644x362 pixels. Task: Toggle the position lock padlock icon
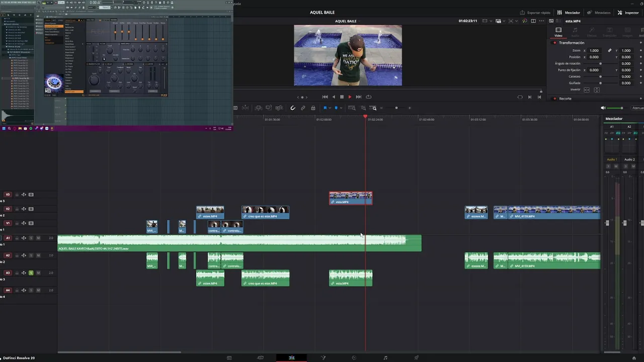313,108
